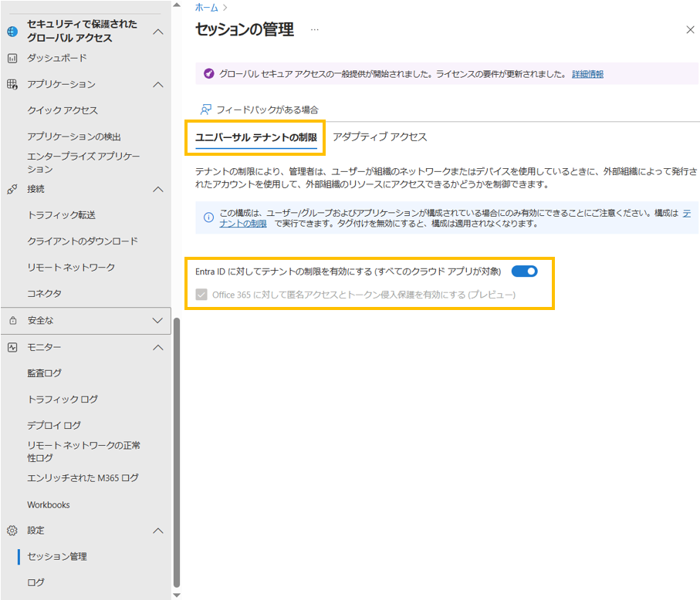Viewport: 700px width, 600px height.
Task: Click the ホーム breadcrumb link
Action: (x=206, y=8)
